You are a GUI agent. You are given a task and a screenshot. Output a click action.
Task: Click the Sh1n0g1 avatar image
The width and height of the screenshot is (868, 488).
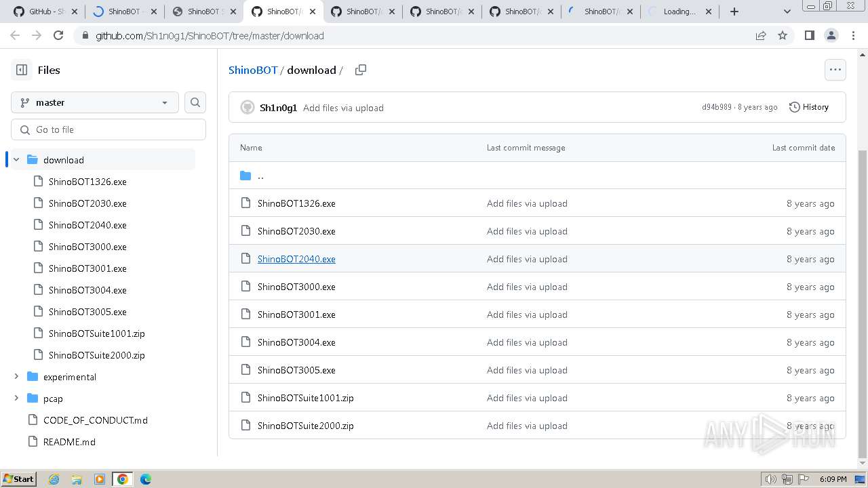(x=248, y=107)
